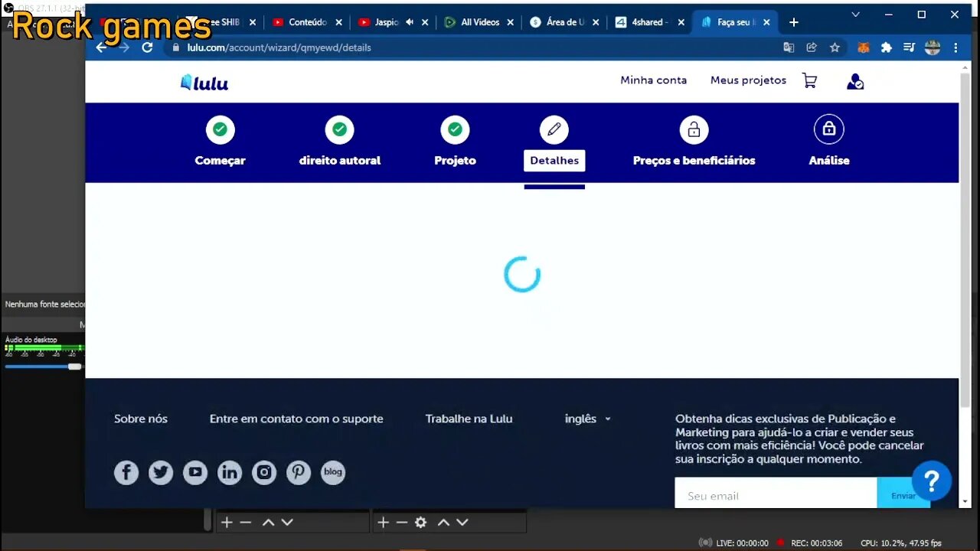This screenshot has height=551, width=980.
Task: Switch to the All Videos tab
Action: point(479,22)
